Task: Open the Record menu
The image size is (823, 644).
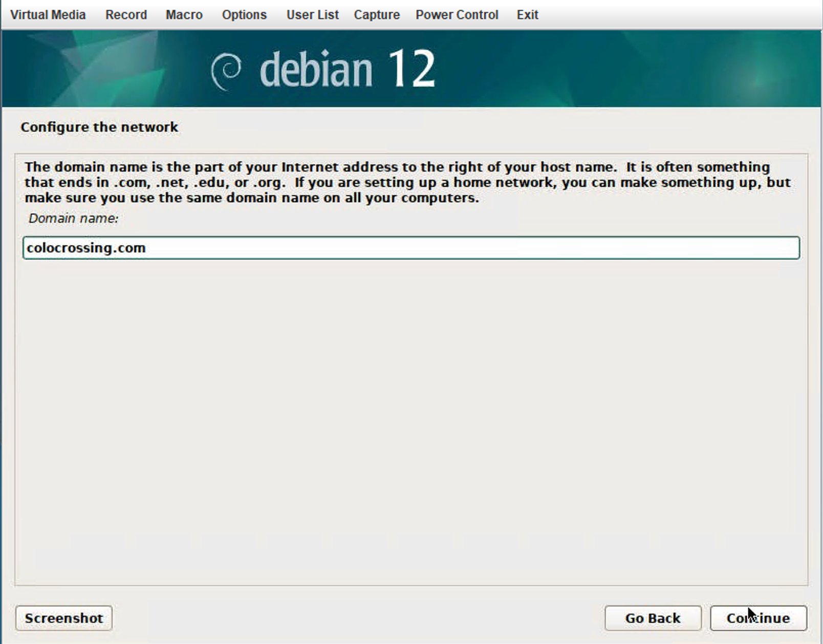Action: (x=126, y=15)
